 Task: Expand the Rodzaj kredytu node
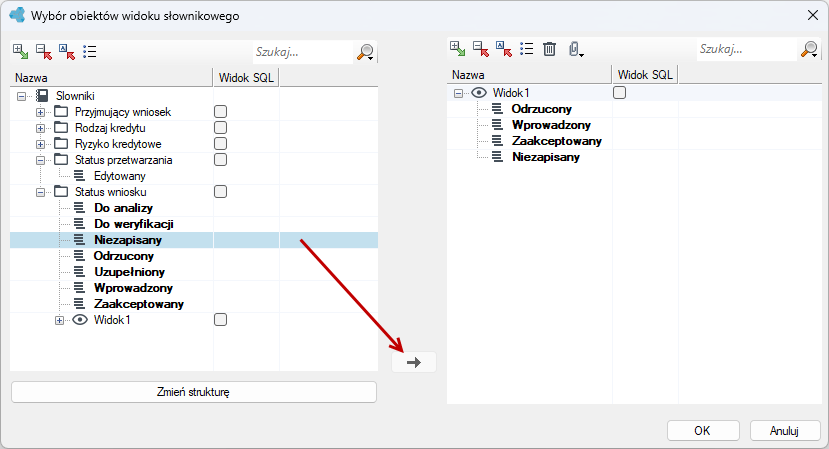[40, 129]
